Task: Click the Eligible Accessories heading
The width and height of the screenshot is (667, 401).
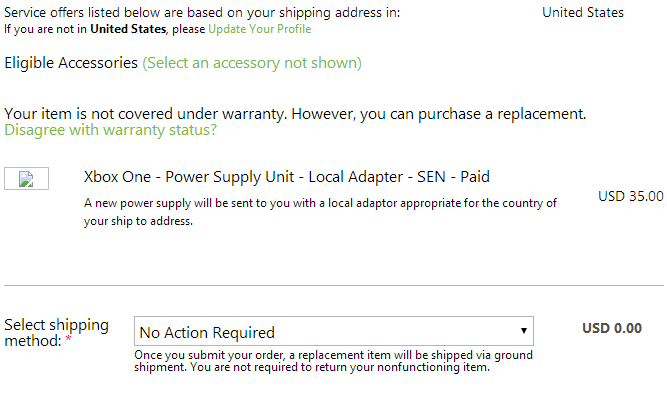Action: tap(71, 63)
